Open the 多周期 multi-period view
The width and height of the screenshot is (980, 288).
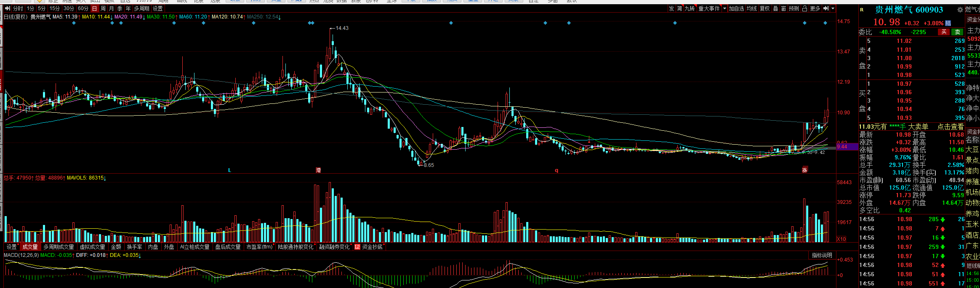(142, 8)
